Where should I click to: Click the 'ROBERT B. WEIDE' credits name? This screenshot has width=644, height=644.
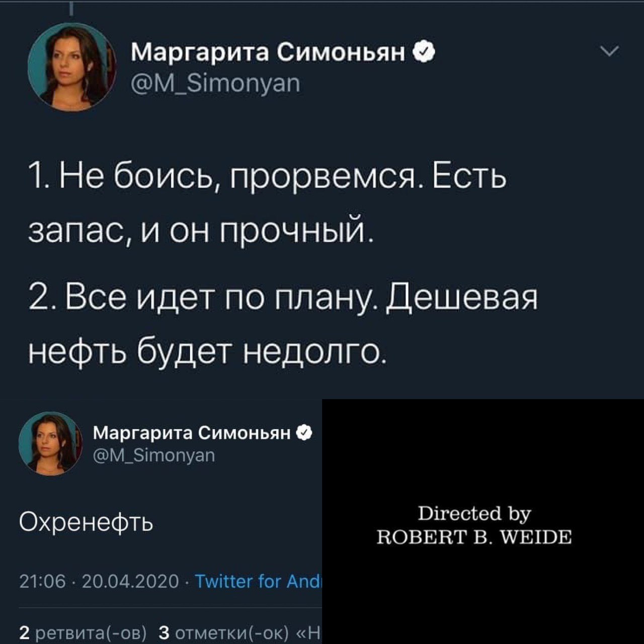474,537
